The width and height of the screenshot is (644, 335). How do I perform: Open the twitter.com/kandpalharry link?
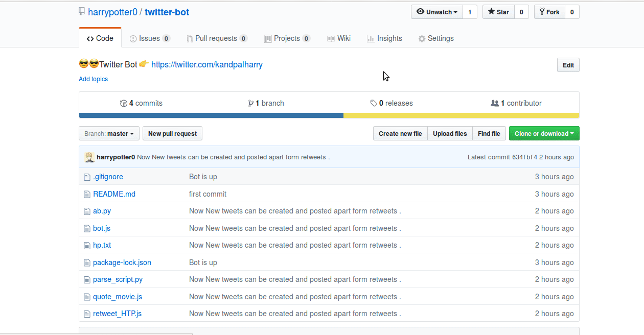tap(207, 65)
